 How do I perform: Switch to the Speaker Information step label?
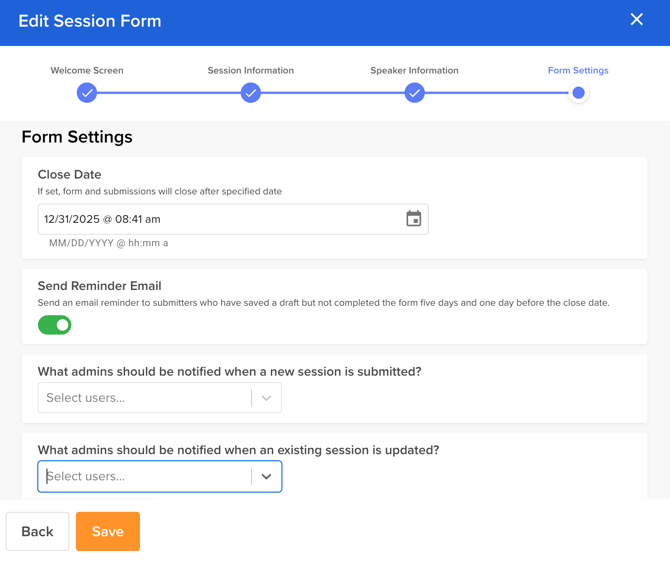tap(414, 71)
